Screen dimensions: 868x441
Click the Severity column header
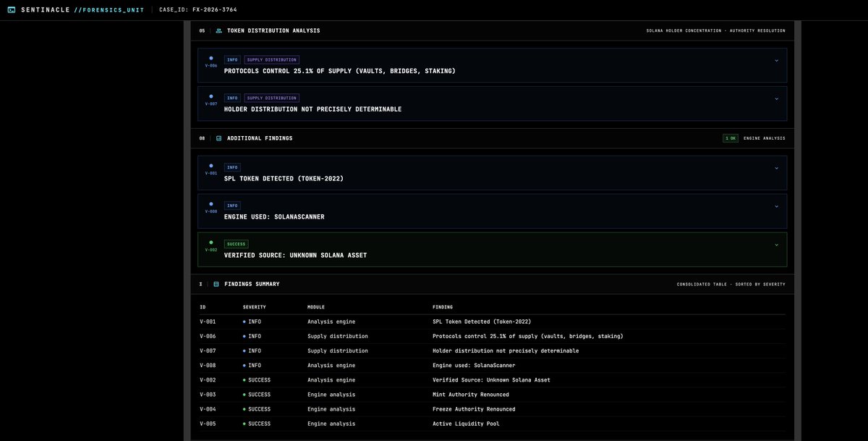[254, 307]
